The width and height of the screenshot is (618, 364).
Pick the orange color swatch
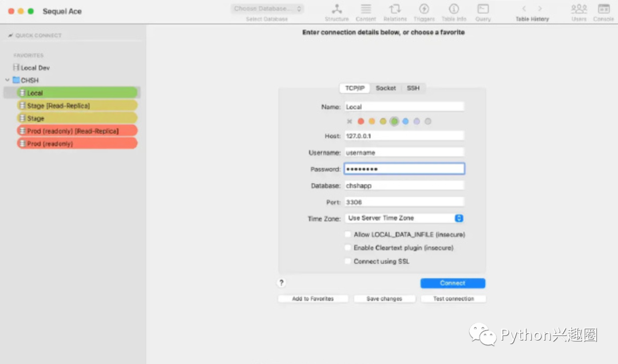coord(372,121)
